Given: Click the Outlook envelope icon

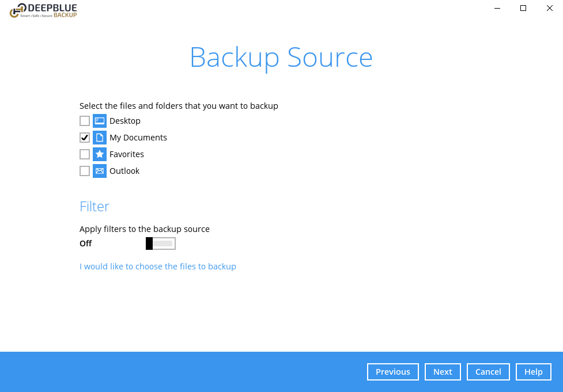Looking at the screenshot, I should coord(100,171).
